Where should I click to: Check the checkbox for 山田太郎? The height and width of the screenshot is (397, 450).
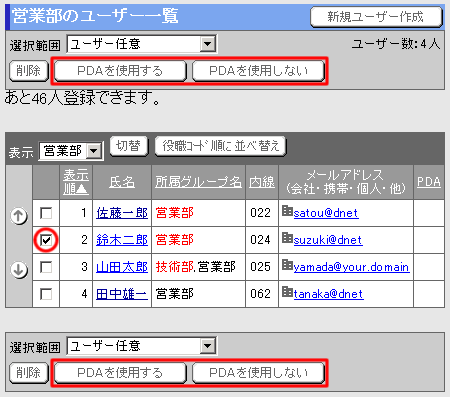tap(46, 267)
